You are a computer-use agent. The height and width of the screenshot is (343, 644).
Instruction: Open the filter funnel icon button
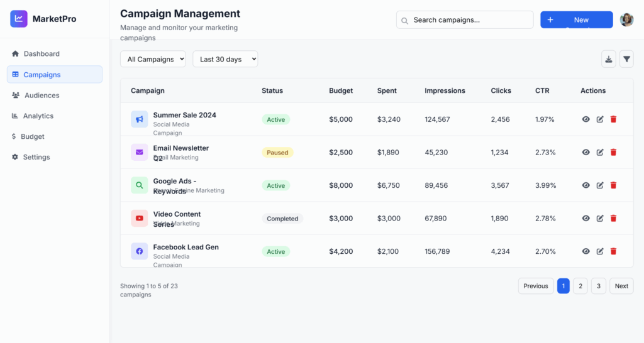(626, 59)
